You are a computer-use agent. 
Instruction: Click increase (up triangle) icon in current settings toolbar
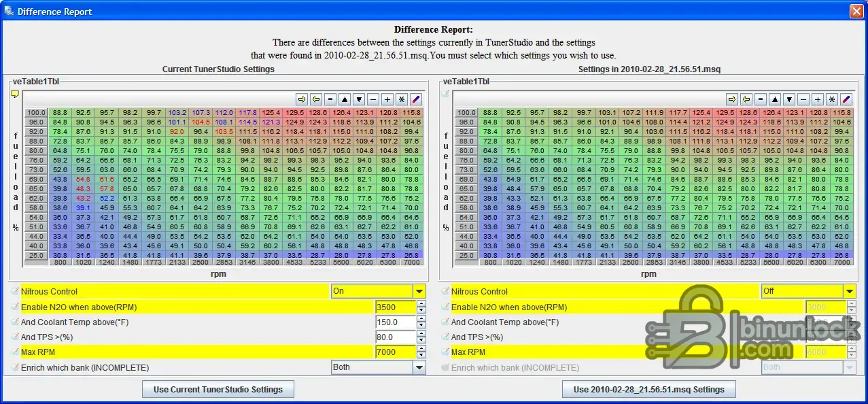(x=345, y=99)
